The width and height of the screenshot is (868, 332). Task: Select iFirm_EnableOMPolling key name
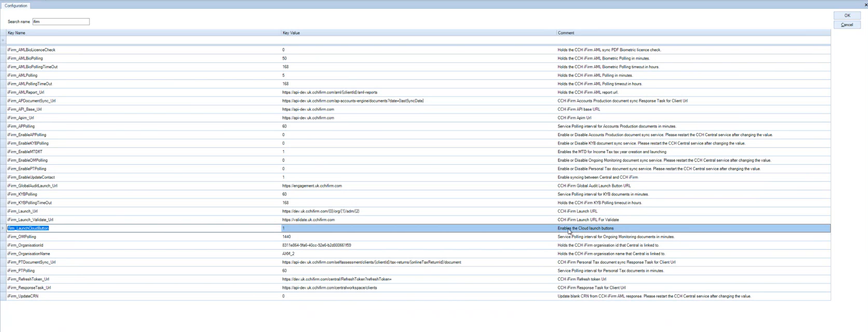tap(28, 160)
